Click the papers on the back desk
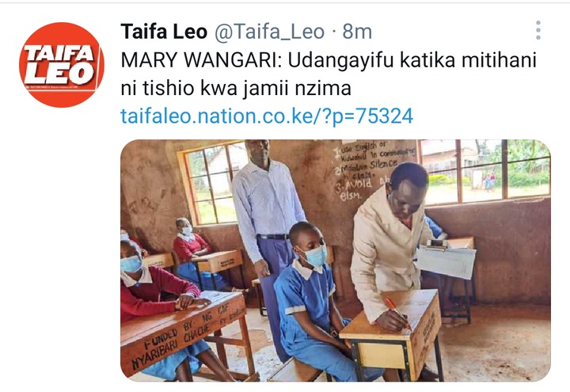This screenshot has width=570, height=392. click(446, 262)
